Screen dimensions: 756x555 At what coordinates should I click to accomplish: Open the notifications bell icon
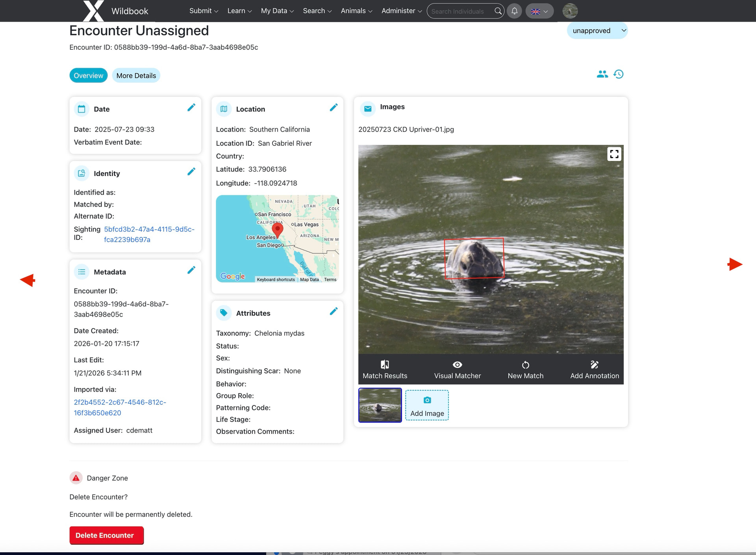click(514, 11)
